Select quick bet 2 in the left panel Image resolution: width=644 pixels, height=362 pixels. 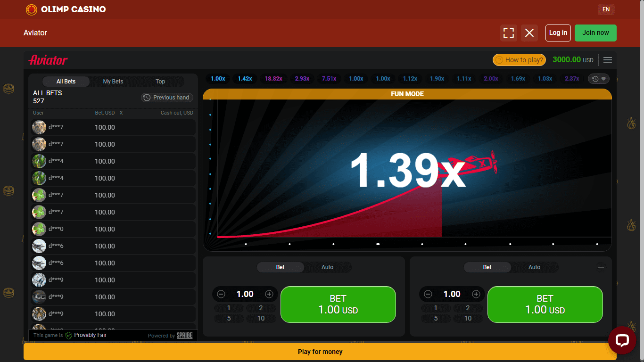pyautogui.click(x=261, y=308)
